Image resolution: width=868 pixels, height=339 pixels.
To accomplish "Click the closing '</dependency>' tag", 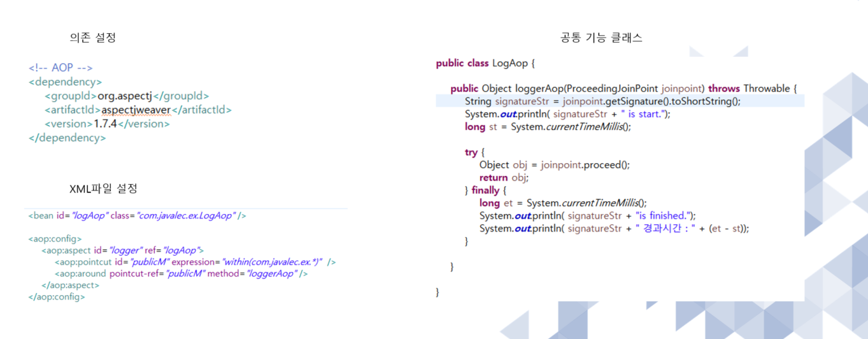I will [x=68, y=138].
